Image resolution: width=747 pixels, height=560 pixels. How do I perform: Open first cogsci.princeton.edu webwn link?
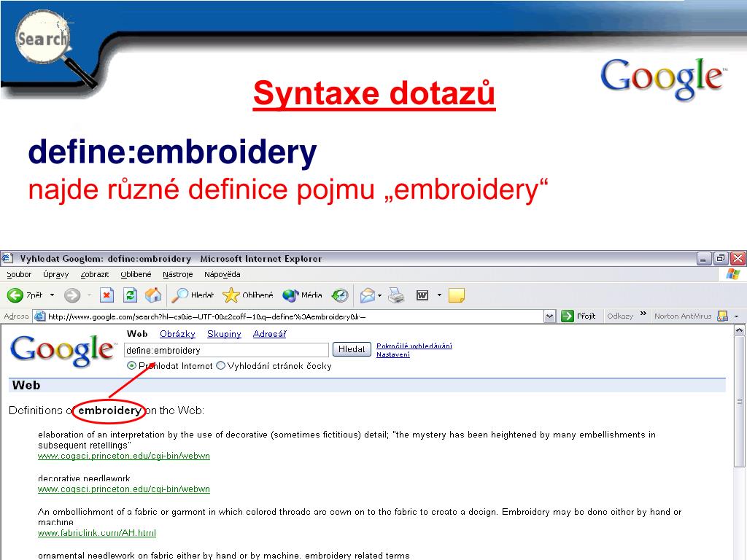pyautogui.click(x=124, y=456)
